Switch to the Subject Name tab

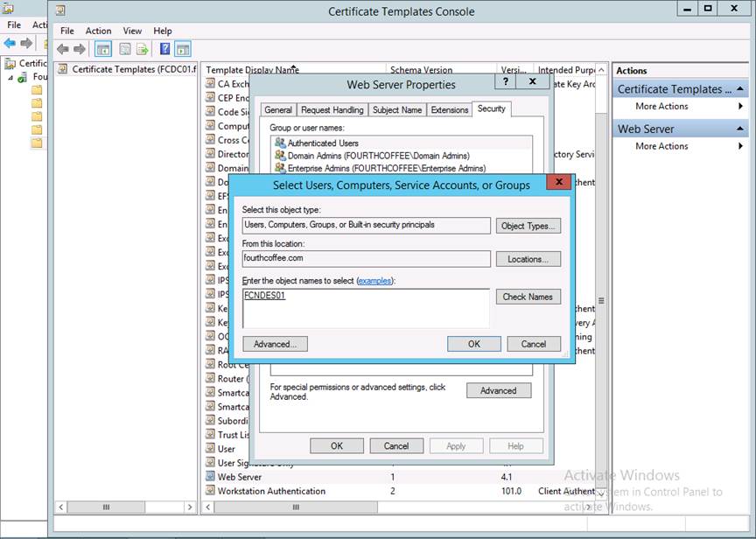(x=396, y=109)
